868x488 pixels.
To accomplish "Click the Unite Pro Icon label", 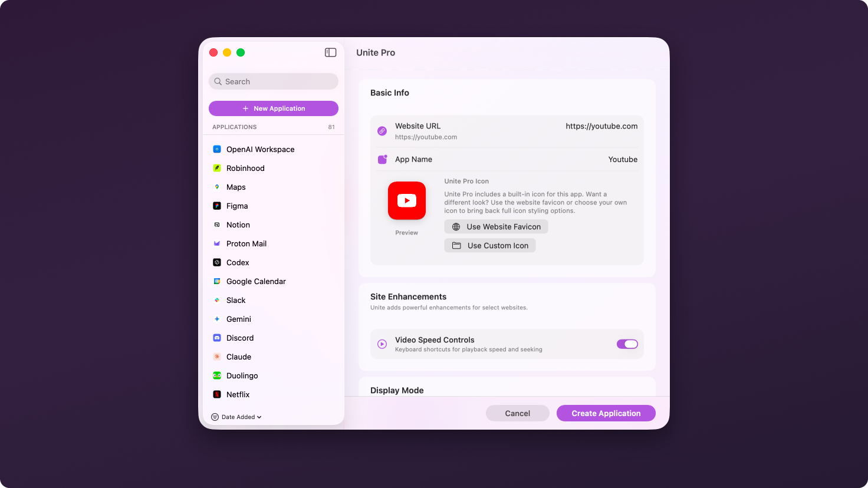I will [x=466, y=181].
